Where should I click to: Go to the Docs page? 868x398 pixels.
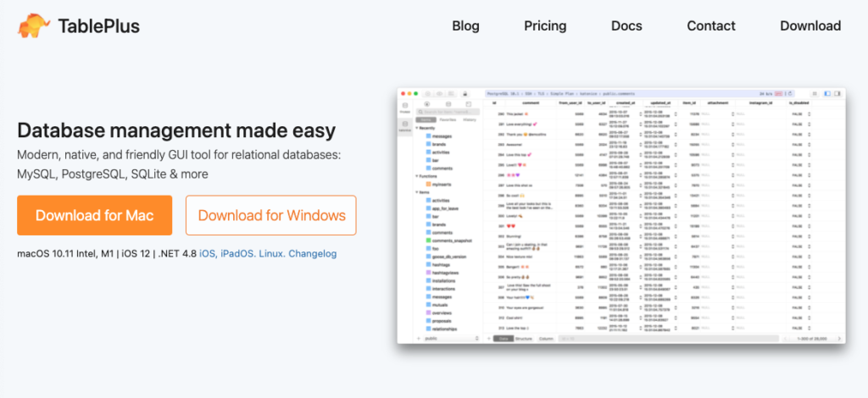point(626,26)
